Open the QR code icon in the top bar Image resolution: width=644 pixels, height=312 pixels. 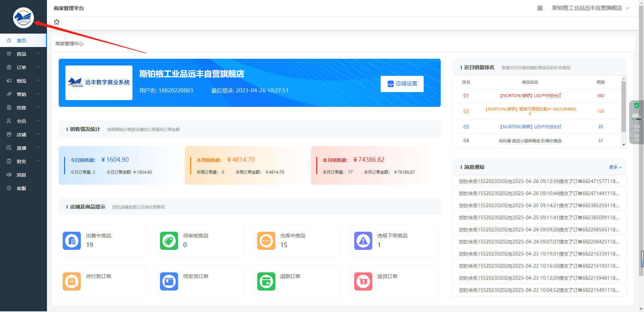[540, 8]
